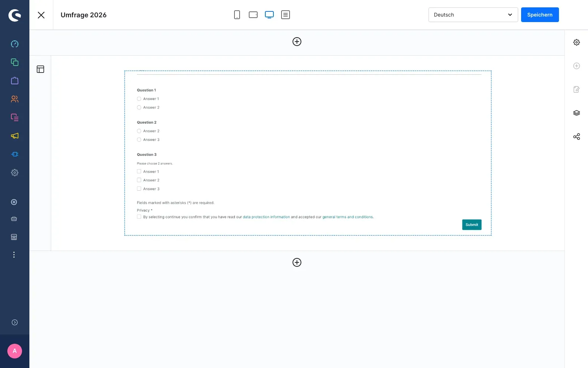Viewport: 588px width, 368px height.
Task: Click the Umfrage 2026 title
Action: tap(83, 15)
